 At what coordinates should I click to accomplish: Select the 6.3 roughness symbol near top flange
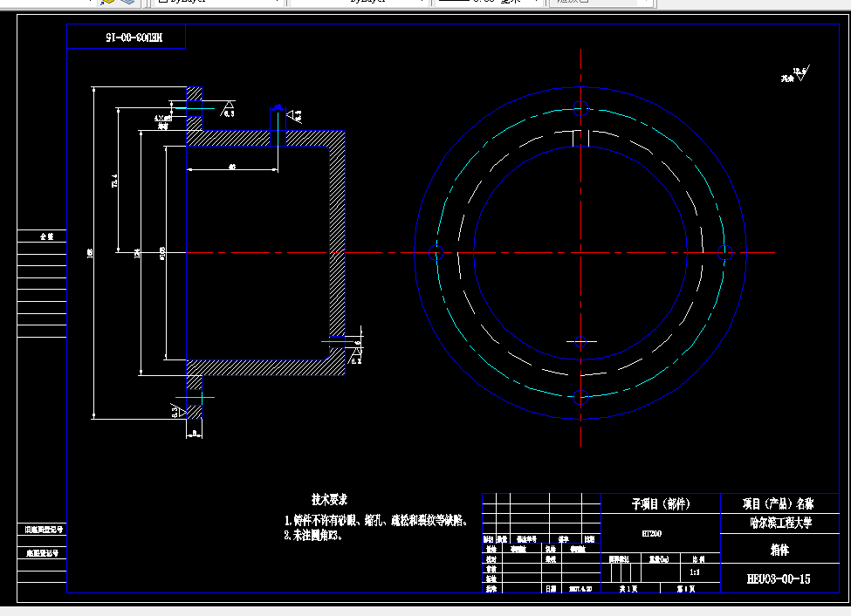pos(228,108)
